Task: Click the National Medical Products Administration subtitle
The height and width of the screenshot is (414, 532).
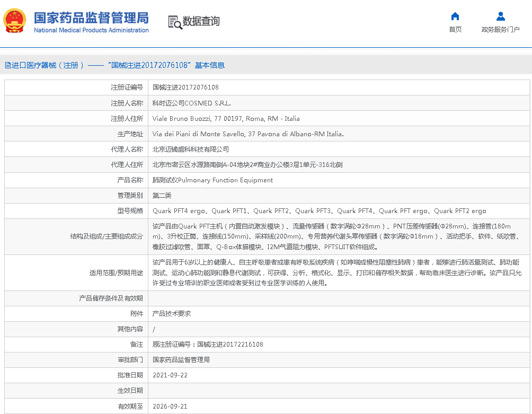Action: tap(91, 30)
